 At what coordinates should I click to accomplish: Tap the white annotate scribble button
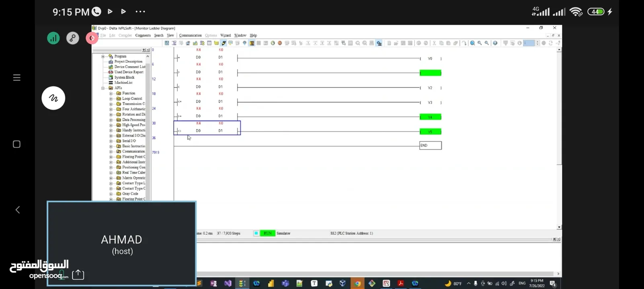[x=53, y=98]
